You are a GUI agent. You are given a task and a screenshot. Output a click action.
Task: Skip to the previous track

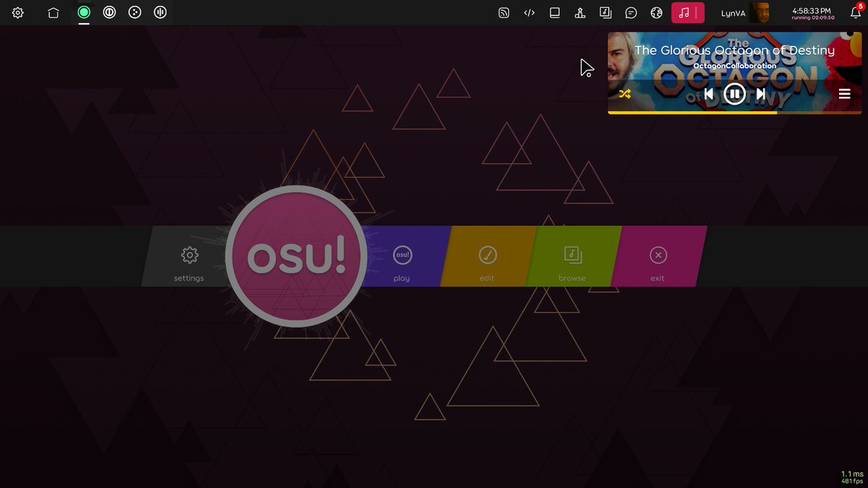pos(709,94)
